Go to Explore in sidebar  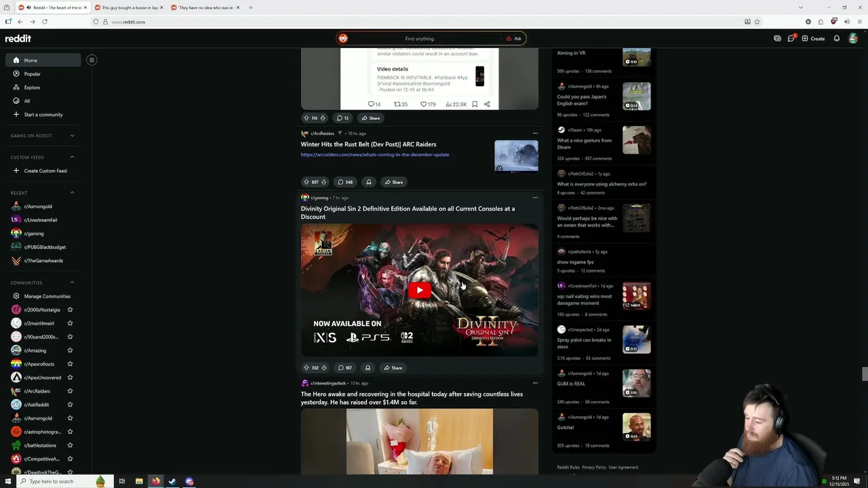point(43,87)
